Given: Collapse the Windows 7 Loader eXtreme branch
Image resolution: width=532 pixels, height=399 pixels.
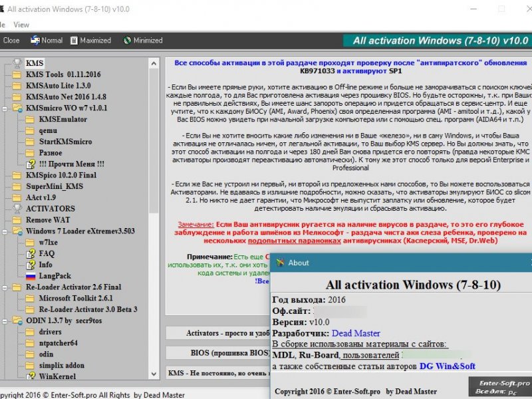Looking at the screenshot, I should pyautogui.click(x=5, y=232).
